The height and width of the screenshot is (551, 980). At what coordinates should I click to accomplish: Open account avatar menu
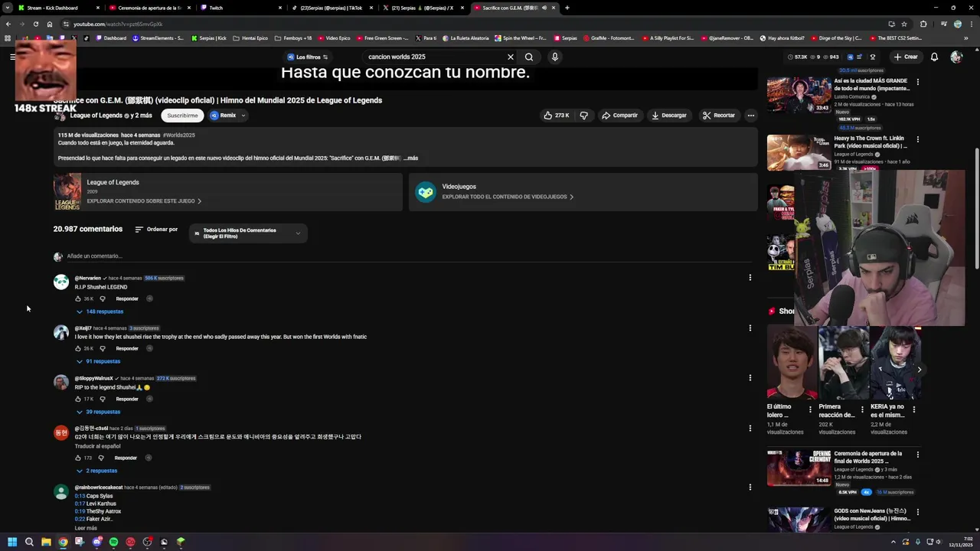955,57
